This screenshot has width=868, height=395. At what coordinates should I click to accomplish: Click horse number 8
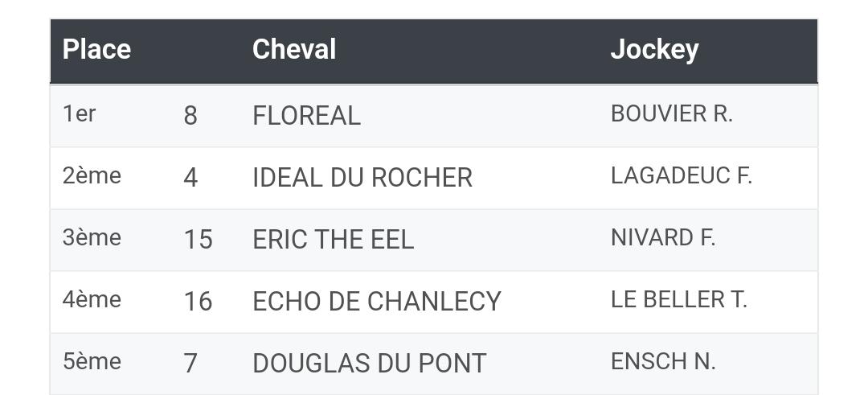(x=190, y=116)
